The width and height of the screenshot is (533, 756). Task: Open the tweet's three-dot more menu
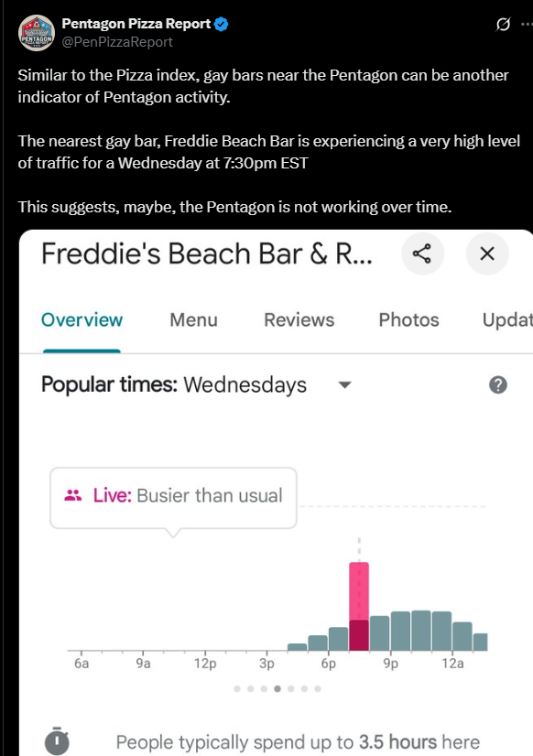click(x=527, y=24)
